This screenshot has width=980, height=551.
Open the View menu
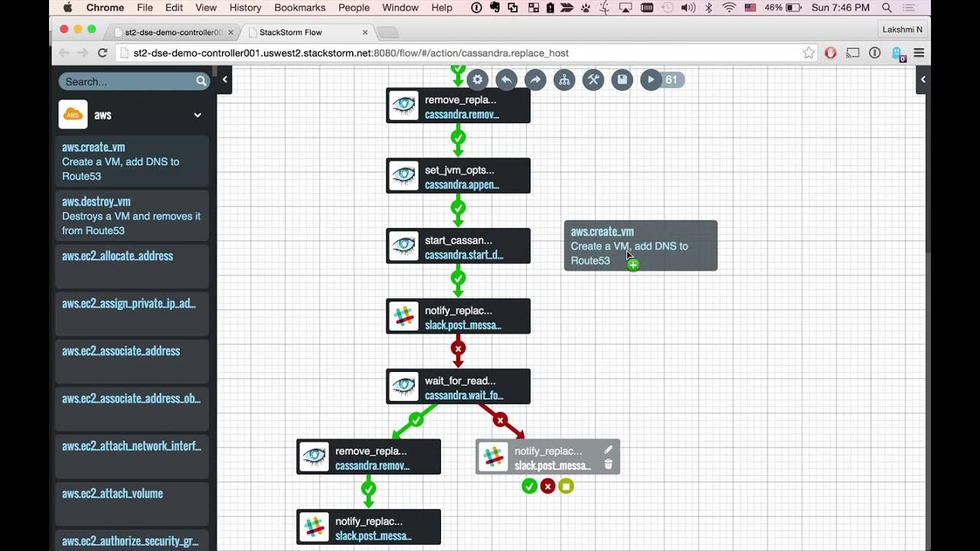click(x=206, y=8)
